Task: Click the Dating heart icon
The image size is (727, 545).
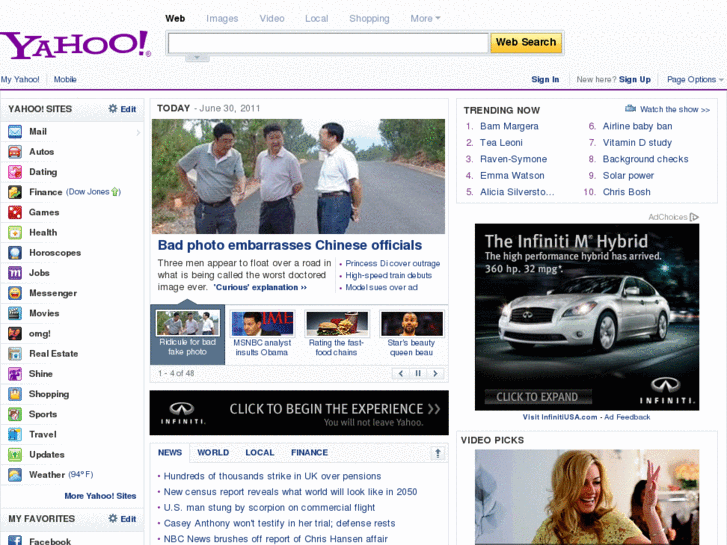Action: 15,172
